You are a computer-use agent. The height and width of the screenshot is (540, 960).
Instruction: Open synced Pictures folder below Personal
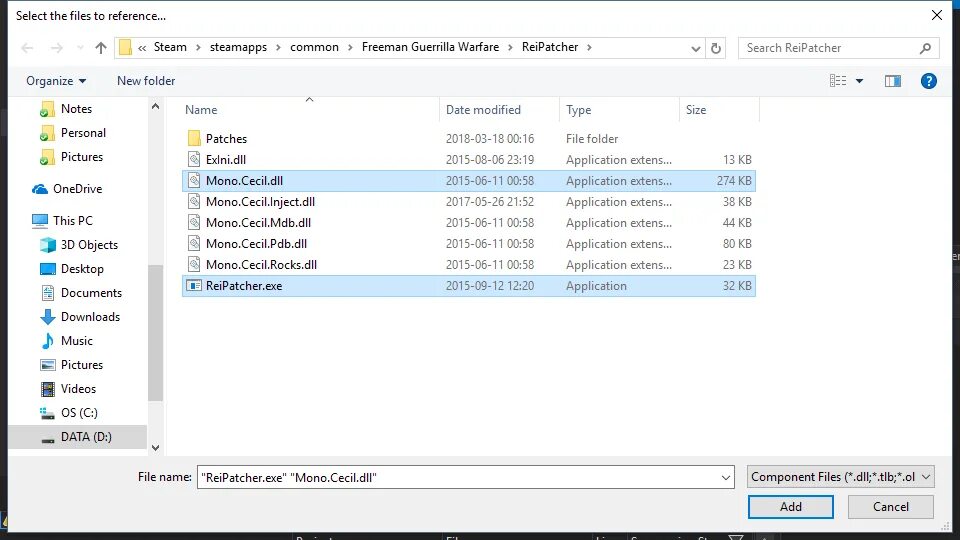click(x=81, y=157)
